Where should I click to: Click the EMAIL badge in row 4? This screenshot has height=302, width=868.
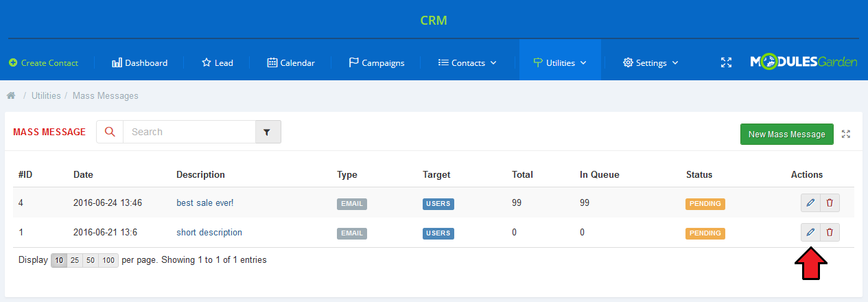pos(352,203)
